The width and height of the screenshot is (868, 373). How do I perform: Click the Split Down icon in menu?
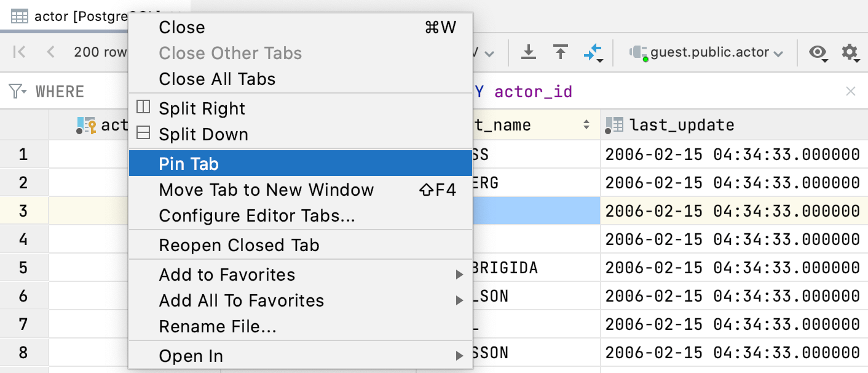pyautogui.click(x=143, y=134)
